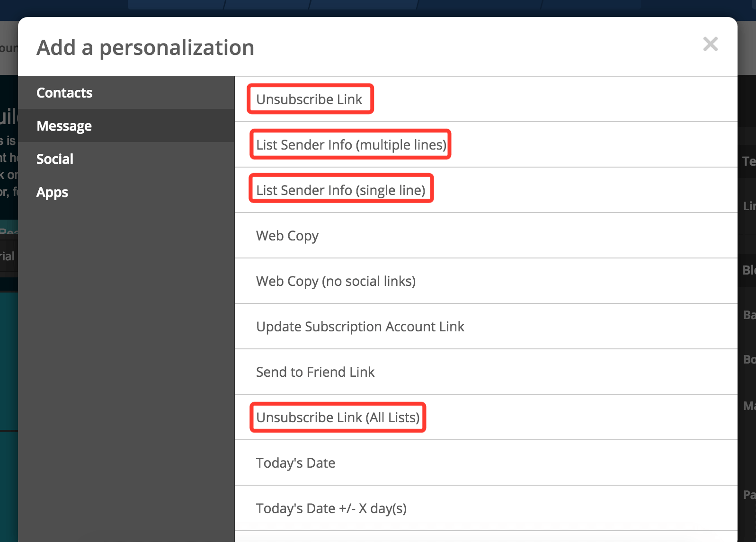Select Today's Date +/- X day(s)
The height and width of the screenshot is (542, 756).
331,508
